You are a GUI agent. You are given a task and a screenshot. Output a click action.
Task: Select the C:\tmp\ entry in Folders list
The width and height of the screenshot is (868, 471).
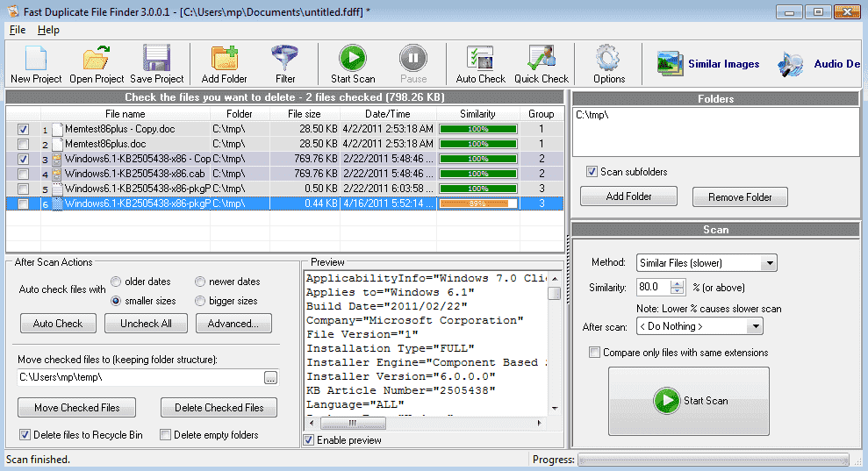pos(592,115)
